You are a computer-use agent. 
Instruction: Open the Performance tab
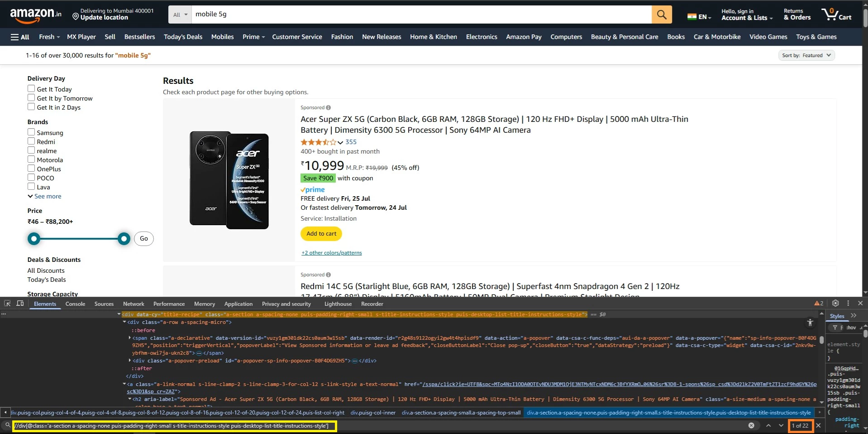169,304
